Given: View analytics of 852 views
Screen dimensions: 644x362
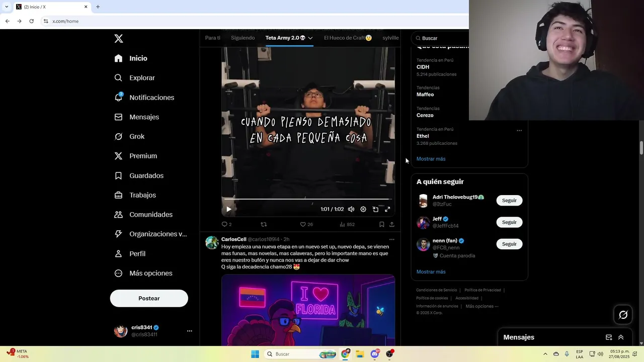Looking at the screenshot, I should 347,224.
